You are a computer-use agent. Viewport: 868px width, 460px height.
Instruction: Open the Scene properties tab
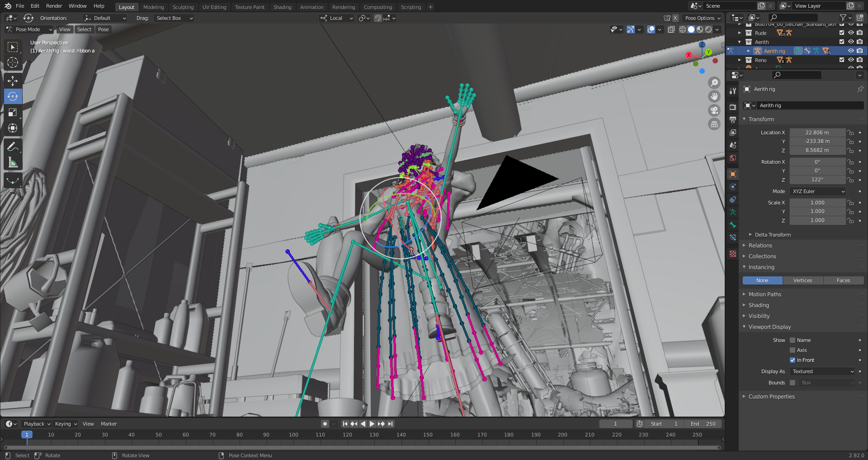tap(733, 145)
